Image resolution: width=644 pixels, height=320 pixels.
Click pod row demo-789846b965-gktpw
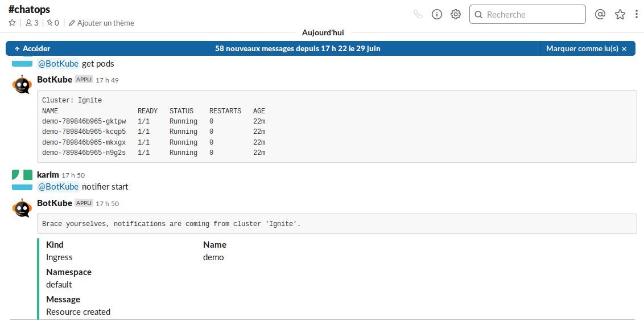tap(154, 121)
